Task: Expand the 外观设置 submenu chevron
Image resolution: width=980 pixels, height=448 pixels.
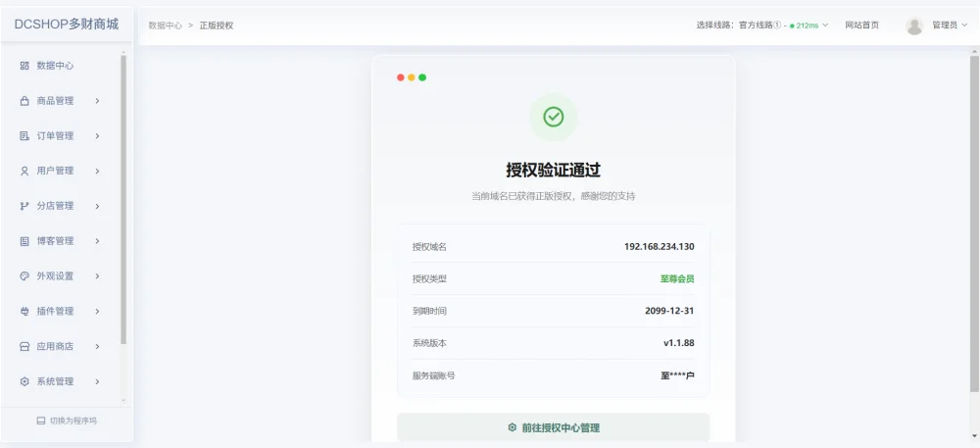Action: pos(97,275)
